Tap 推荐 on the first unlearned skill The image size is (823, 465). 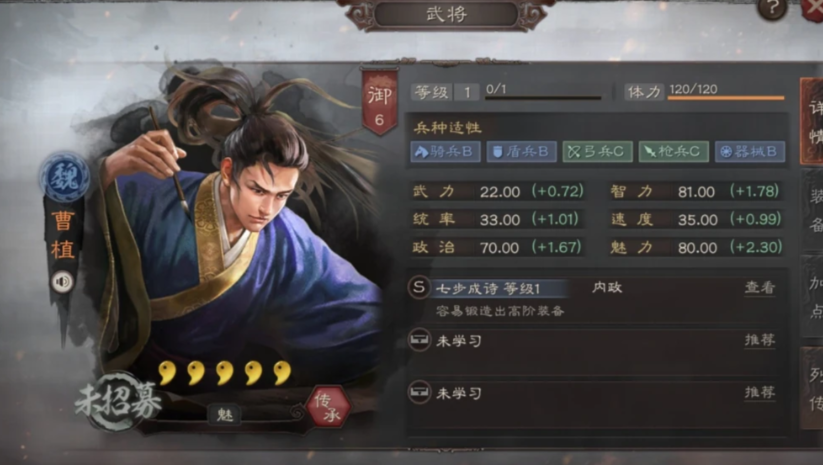(760, 340)
